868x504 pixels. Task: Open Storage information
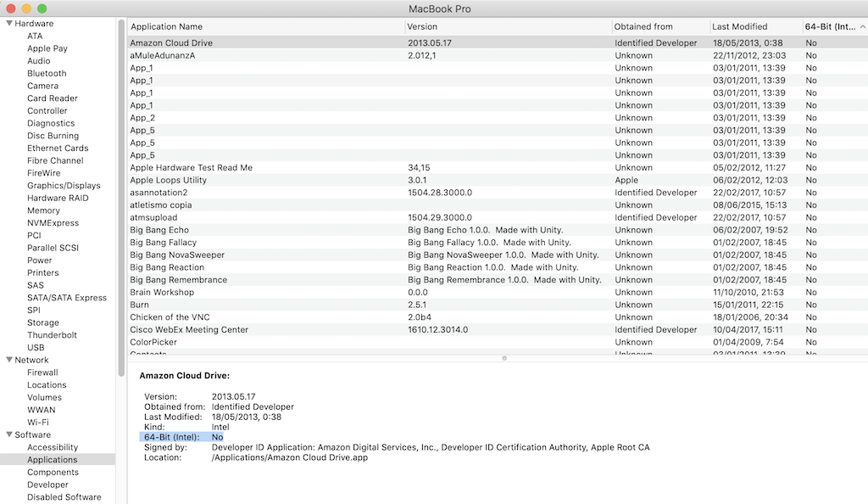(43, 322)
